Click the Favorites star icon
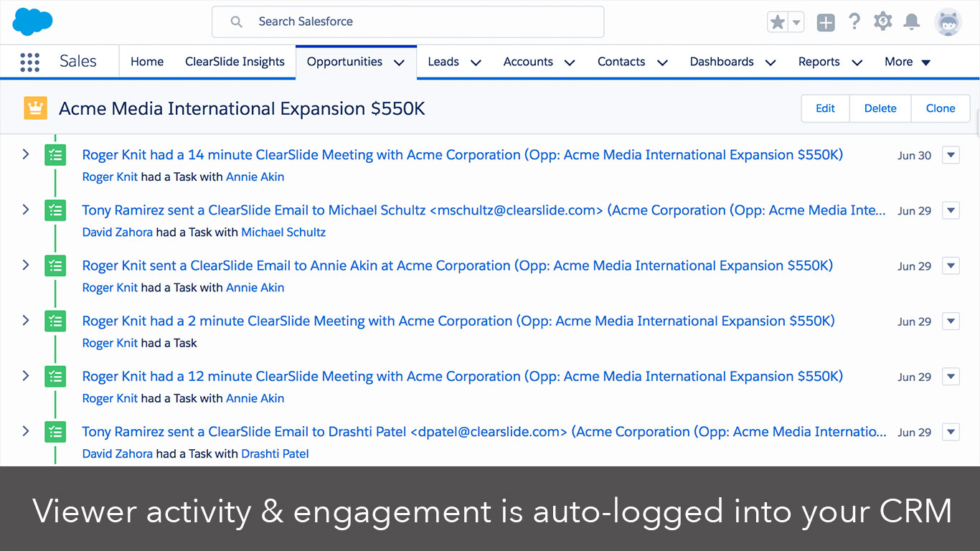The image size is (980, 551). click(778, 22)
